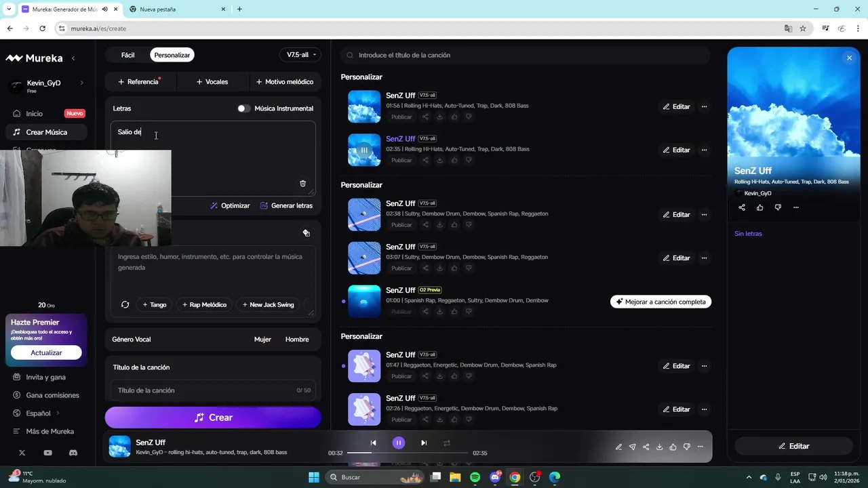Click Generar letras button
The width and height of the screenshot is (868, 488).
click(286, 205)
